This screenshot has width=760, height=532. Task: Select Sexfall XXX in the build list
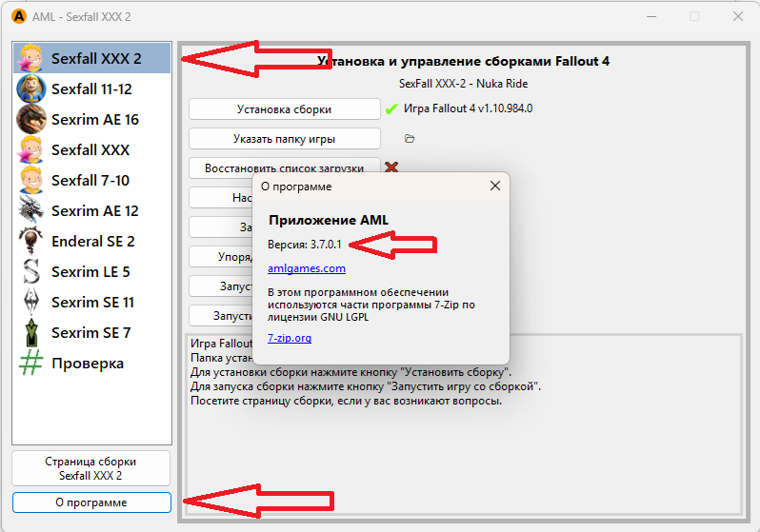pos(90,149)
